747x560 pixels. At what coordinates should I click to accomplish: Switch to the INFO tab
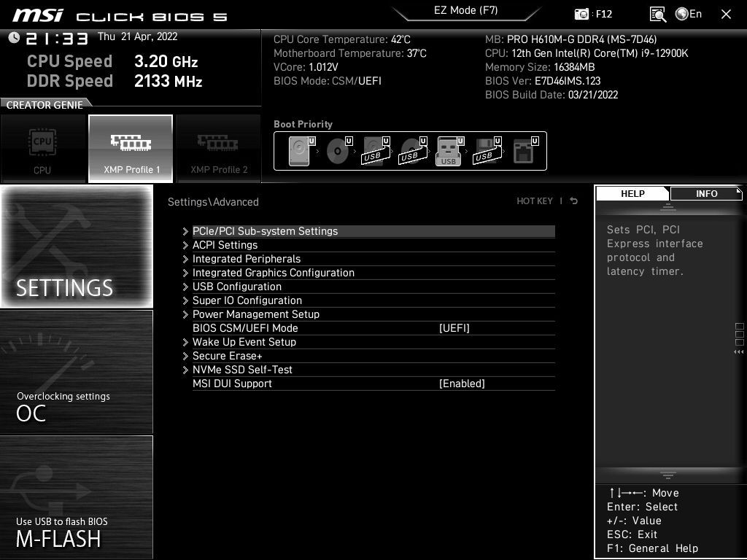coord(706,193)
